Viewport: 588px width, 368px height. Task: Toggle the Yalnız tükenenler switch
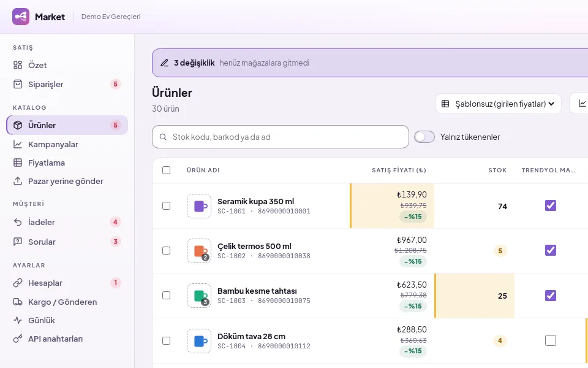point(424,137)
